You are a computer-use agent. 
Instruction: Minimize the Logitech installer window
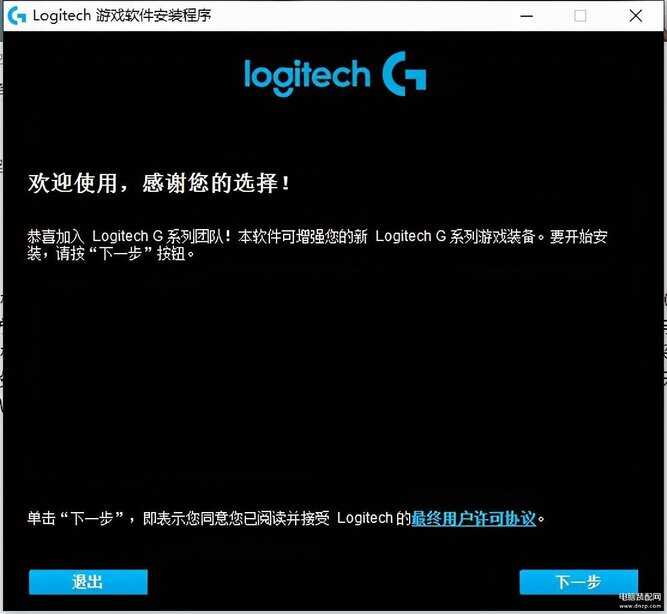pos(527,16)
